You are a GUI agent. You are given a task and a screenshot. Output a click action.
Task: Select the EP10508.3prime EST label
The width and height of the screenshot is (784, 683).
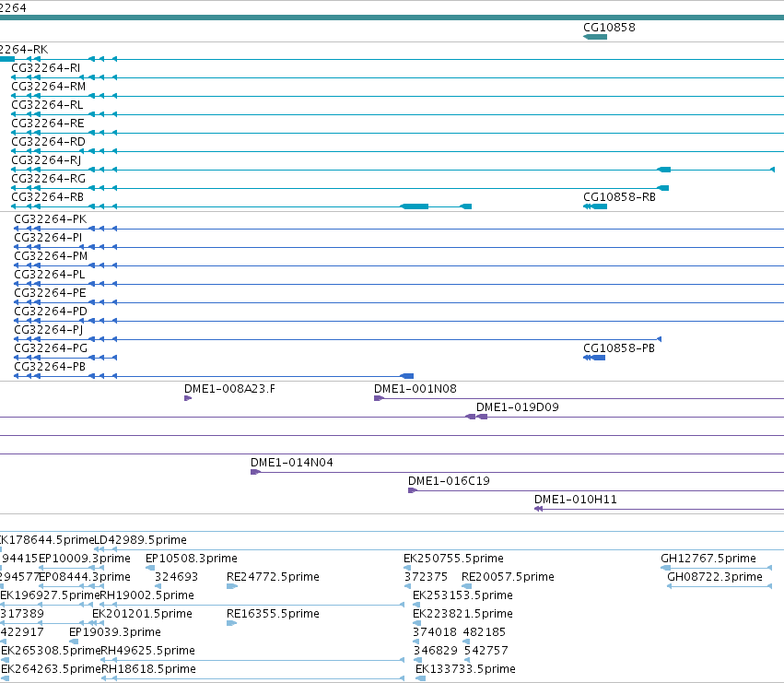[192, 559]
